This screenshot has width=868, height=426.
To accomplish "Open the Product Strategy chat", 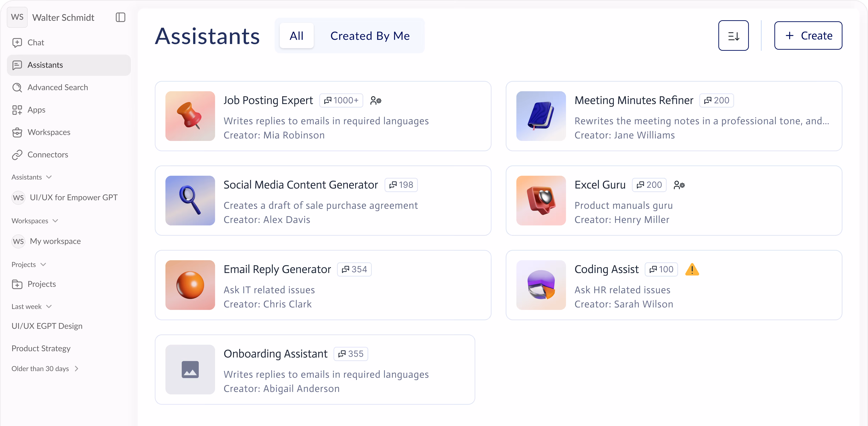I will (x=41, y=348).
